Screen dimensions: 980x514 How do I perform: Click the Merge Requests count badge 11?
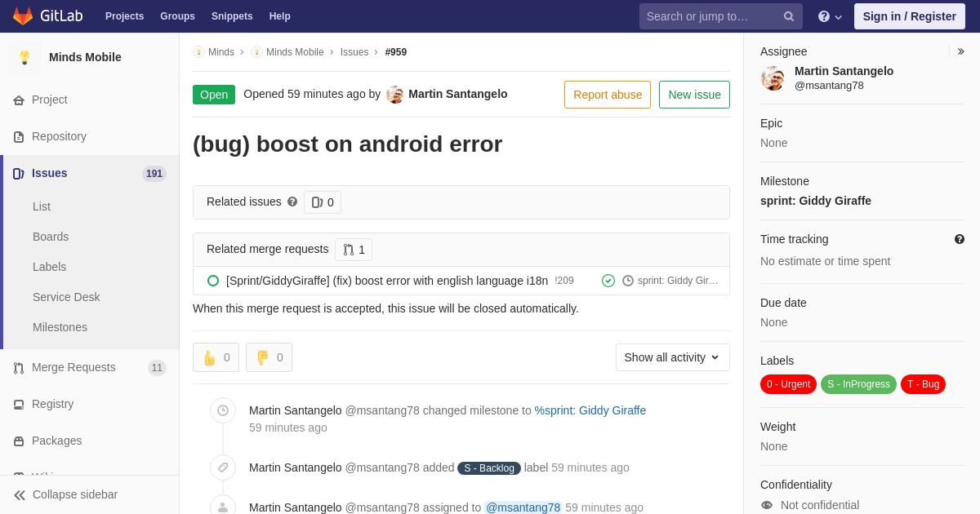tap(157, 368)
